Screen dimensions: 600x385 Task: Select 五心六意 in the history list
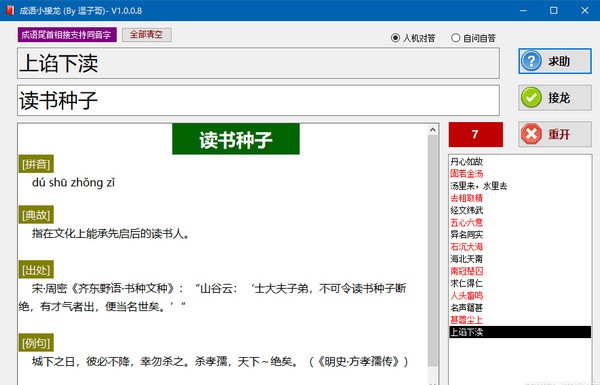tap(466, 222)
